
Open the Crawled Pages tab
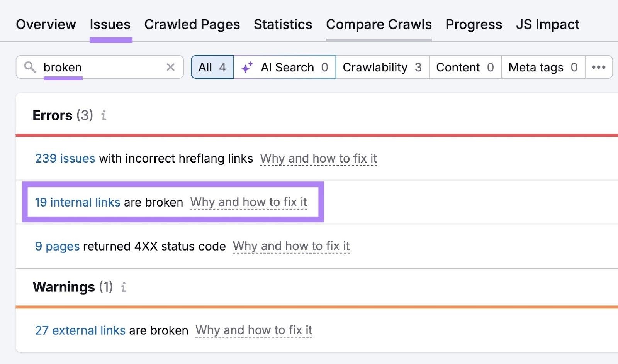(192, 24)
